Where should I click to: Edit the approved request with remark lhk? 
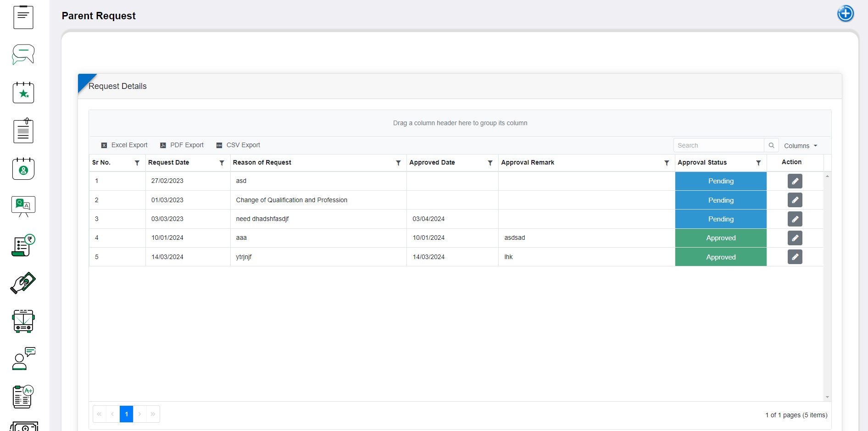pyautogui.click(x=795, y=257)
